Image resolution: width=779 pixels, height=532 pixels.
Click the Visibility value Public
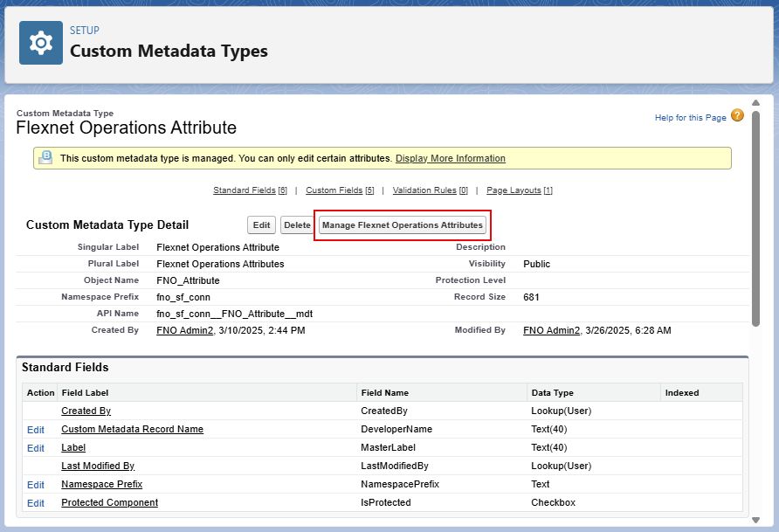click(x=536, y=264)
